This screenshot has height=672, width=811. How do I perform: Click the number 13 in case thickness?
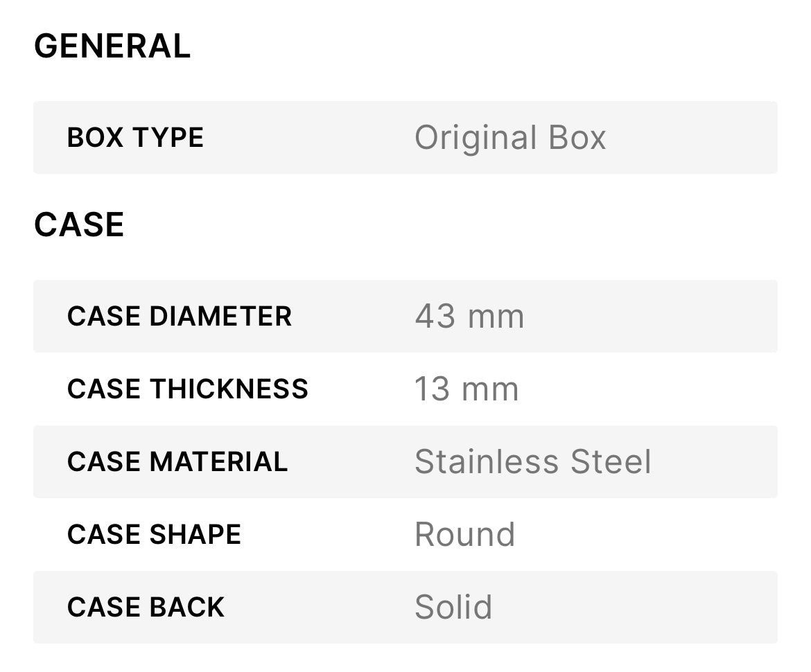tap(433, 389)
